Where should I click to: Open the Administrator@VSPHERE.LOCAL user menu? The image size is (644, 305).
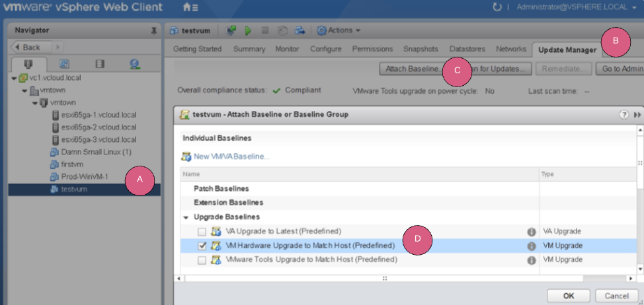pos(577,7)
